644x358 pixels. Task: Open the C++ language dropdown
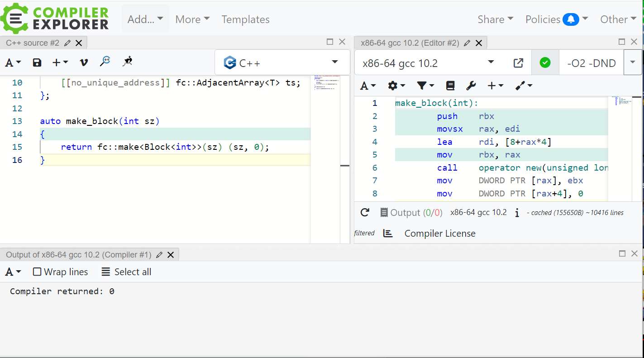point(282,63)
